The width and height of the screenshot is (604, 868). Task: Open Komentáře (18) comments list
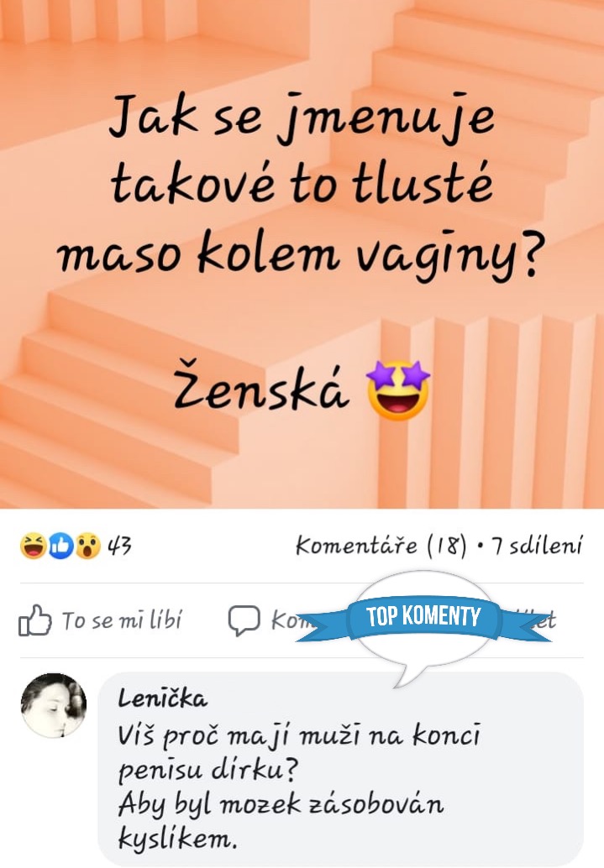pos(381,546)
